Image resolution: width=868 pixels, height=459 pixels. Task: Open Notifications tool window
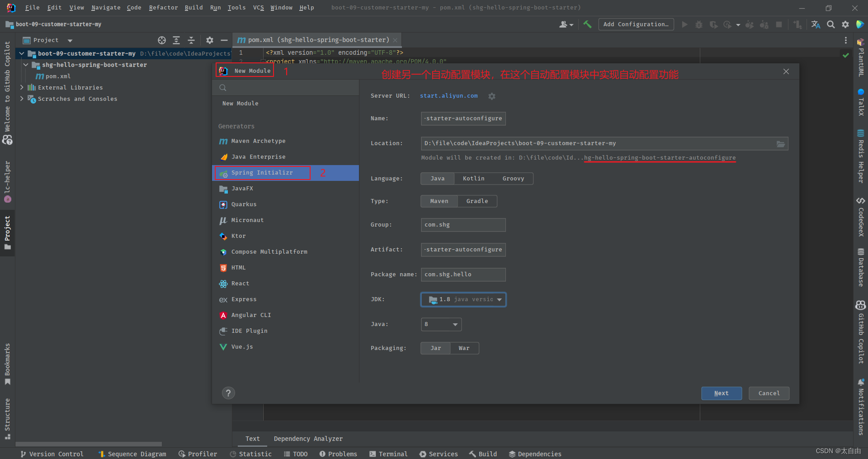pos(861,407)
